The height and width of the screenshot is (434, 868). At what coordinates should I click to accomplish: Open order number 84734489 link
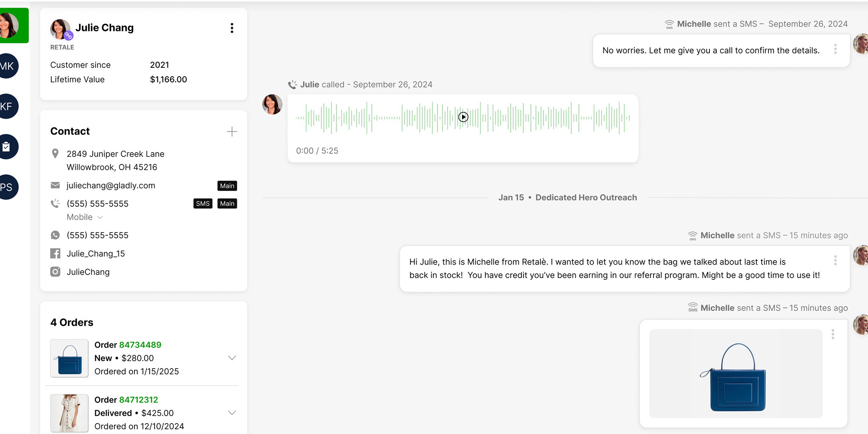(140, 345)
